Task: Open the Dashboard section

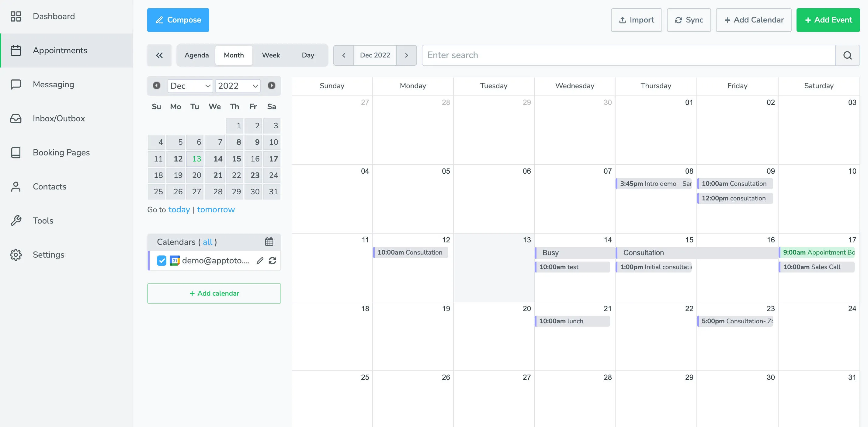Action: coord(54,16)
